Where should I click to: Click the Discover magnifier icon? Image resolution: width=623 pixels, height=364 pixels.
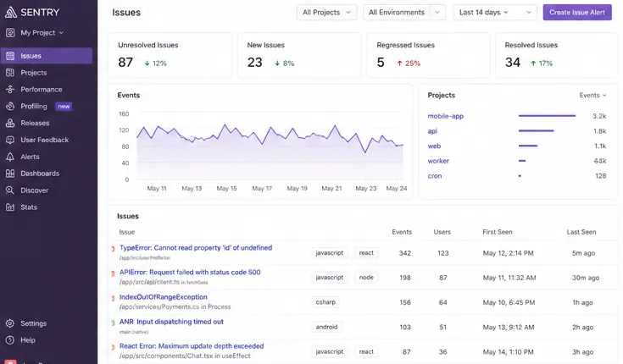click(x=10, y=190)
